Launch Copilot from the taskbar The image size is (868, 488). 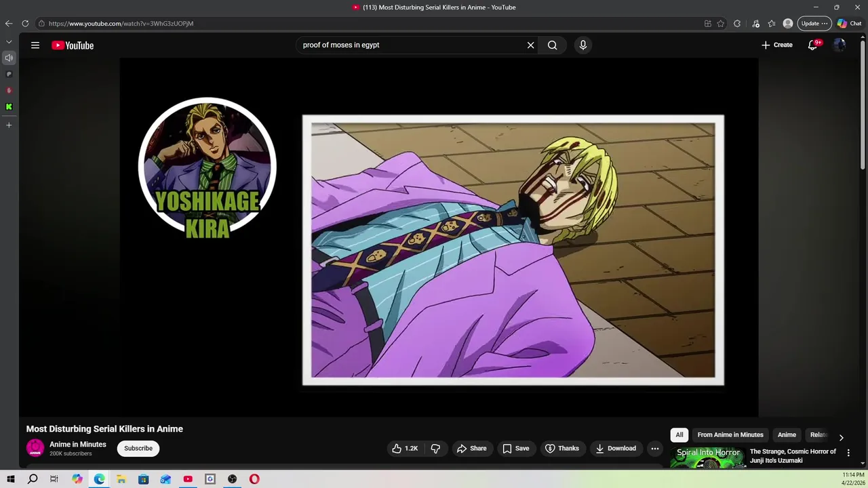coord(77,479)
